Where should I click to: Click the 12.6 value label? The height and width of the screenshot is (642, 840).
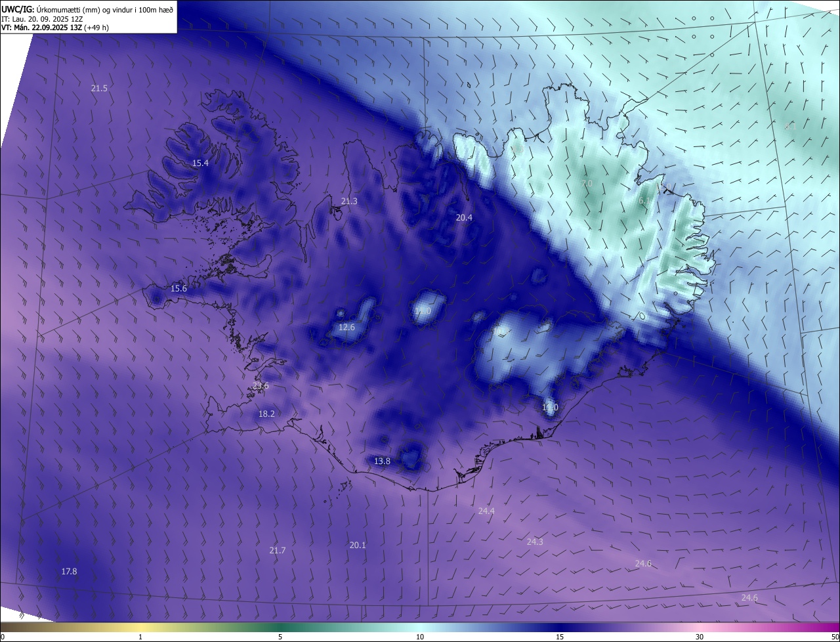click(x=346, y=327)
